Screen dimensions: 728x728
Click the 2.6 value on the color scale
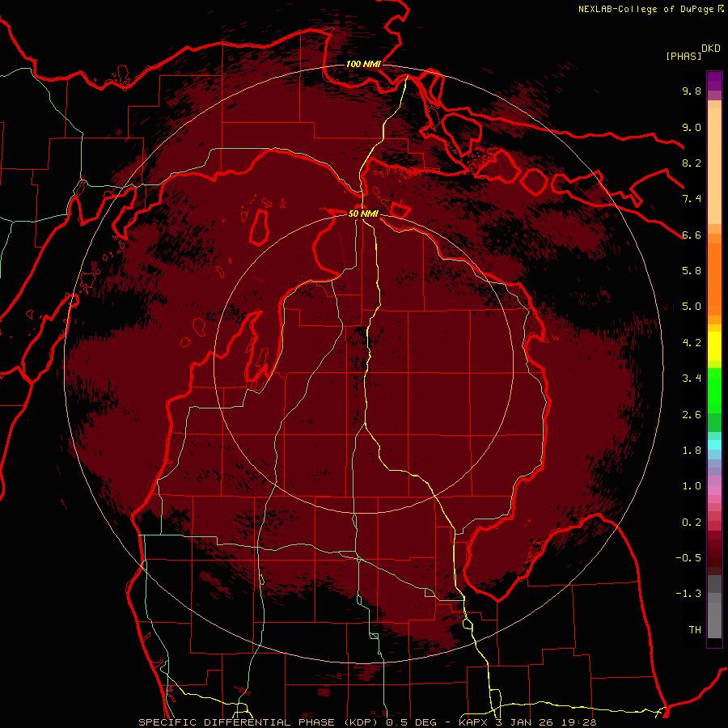point(692,415)
